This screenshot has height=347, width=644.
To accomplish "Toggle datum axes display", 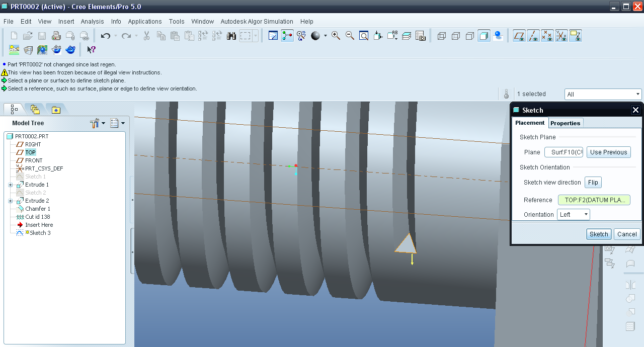I will (533, 36).
